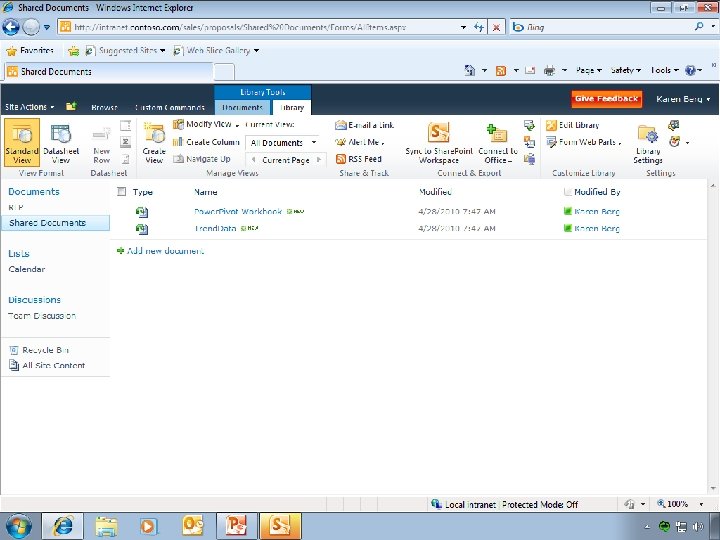Stop page loading with red X

point(496,28)
